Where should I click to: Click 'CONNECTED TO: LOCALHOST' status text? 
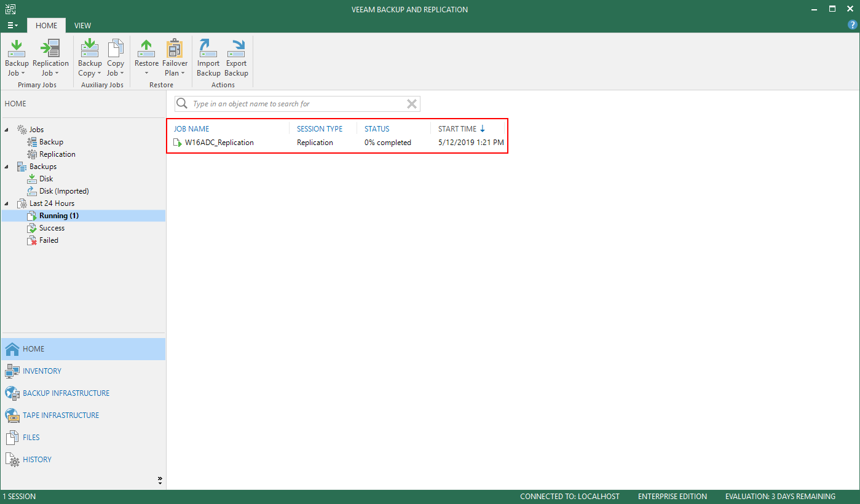[570, 497]
